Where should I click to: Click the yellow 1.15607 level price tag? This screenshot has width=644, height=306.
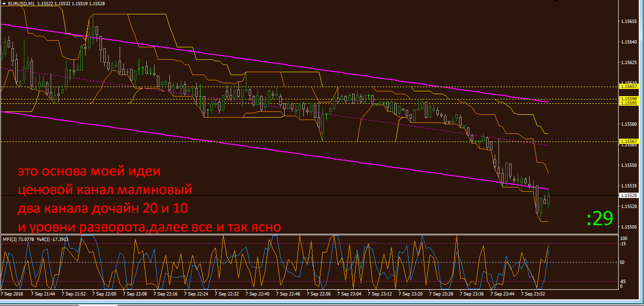628,87
